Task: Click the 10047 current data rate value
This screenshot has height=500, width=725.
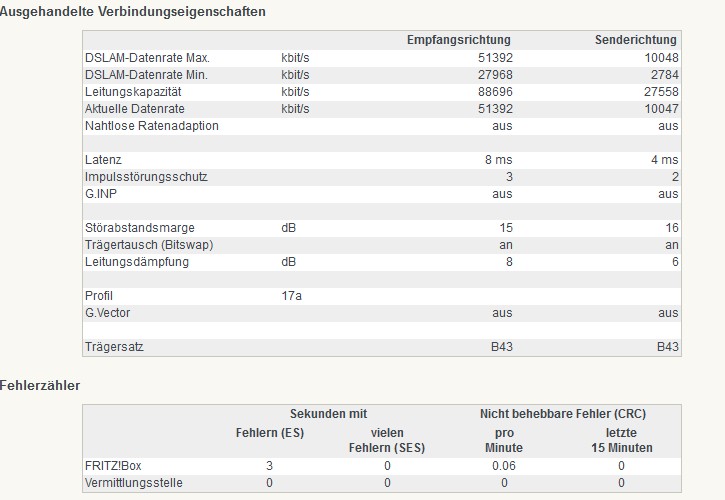Action: click(661, 109)
